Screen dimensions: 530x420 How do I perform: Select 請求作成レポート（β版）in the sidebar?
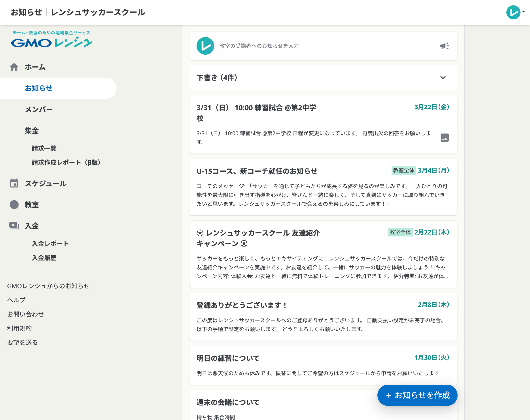65,162
